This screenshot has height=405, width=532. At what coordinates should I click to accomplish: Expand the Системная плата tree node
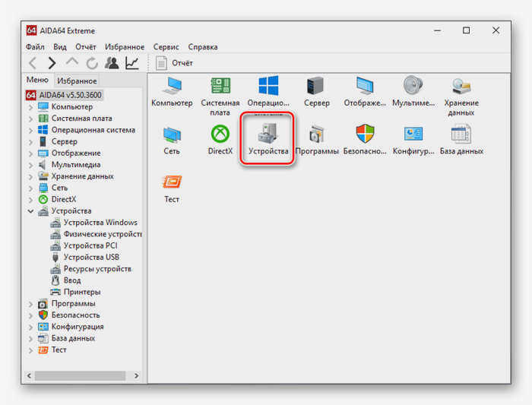tap(31, 119)
